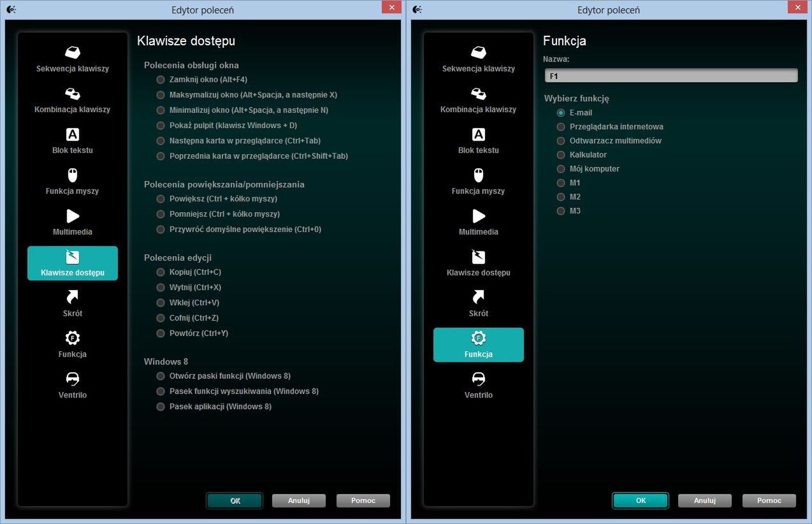Image resolution: width=812 pixels, height=524 pixels.
Task: Click Klawisze dostępu icon in left window
Action: pos(73,257)
